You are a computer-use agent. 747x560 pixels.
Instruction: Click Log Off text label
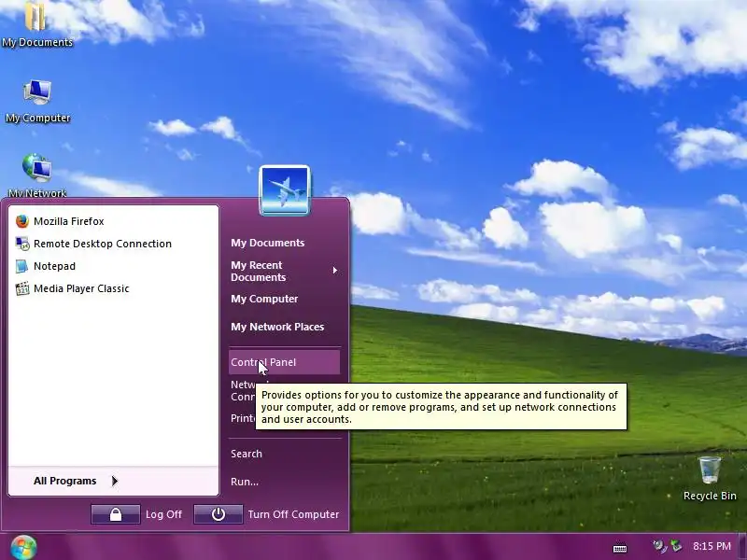(163, 514)
